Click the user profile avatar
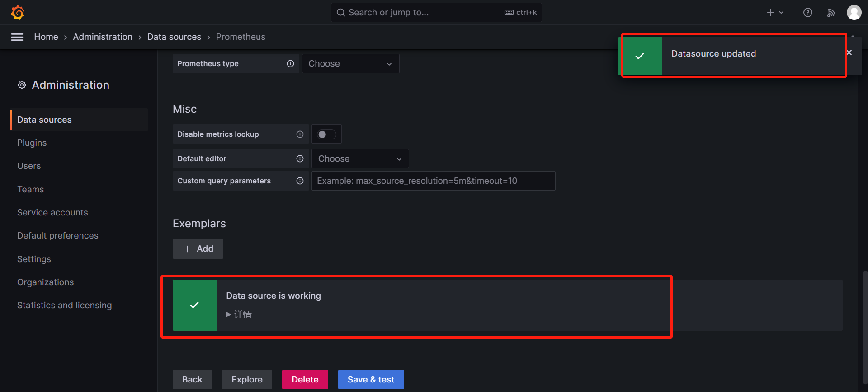 854,13
